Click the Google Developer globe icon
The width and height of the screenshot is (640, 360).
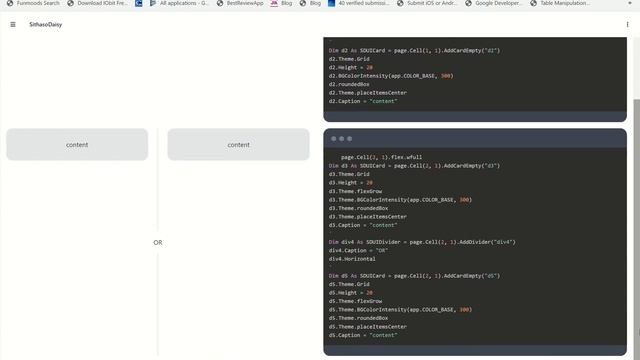[x=468, y=3]
